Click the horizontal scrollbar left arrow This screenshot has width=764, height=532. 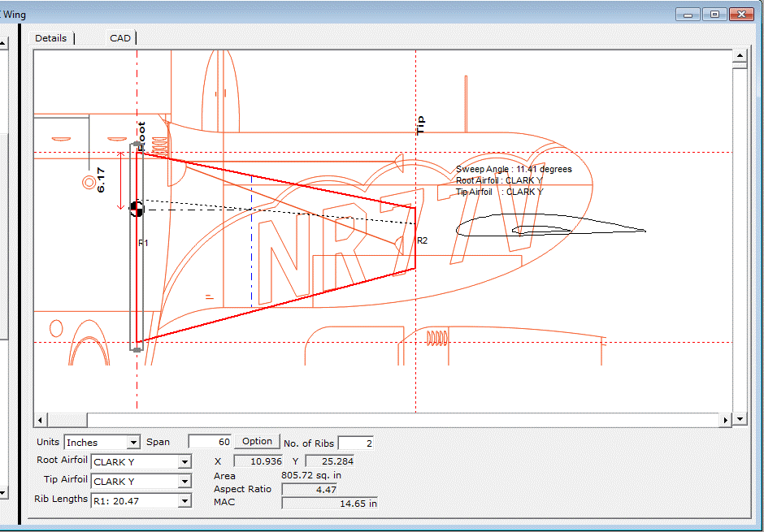pos(39,420)
